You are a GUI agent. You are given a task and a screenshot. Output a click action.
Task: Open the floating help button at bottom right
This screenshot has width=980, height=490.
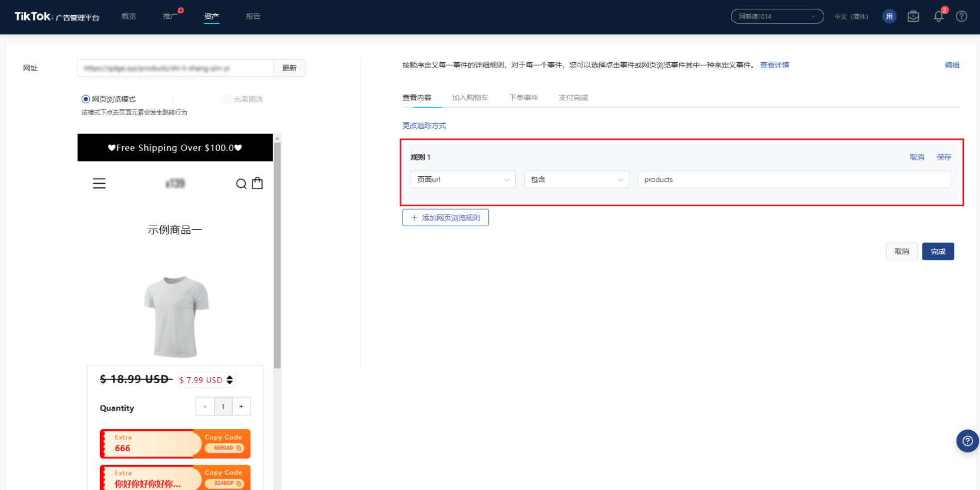967,441
